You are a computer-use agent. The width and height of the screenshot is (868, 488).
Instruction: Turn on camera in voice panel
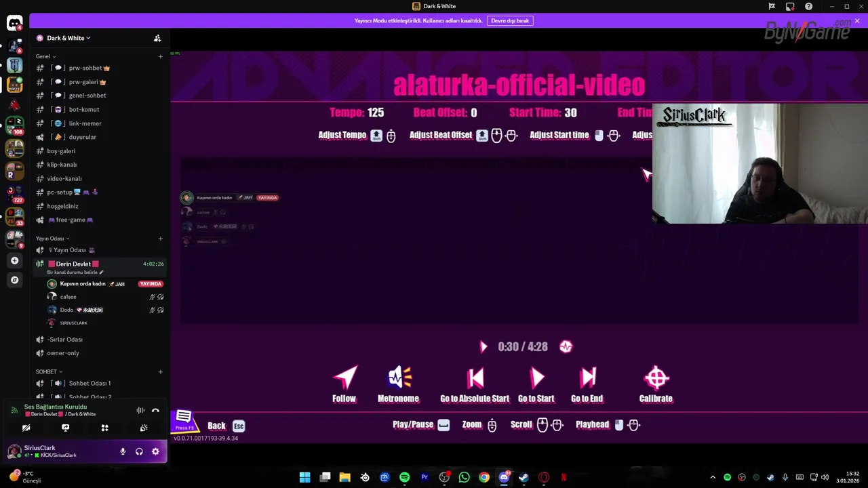pyautogui.click(x=26, y=428)
